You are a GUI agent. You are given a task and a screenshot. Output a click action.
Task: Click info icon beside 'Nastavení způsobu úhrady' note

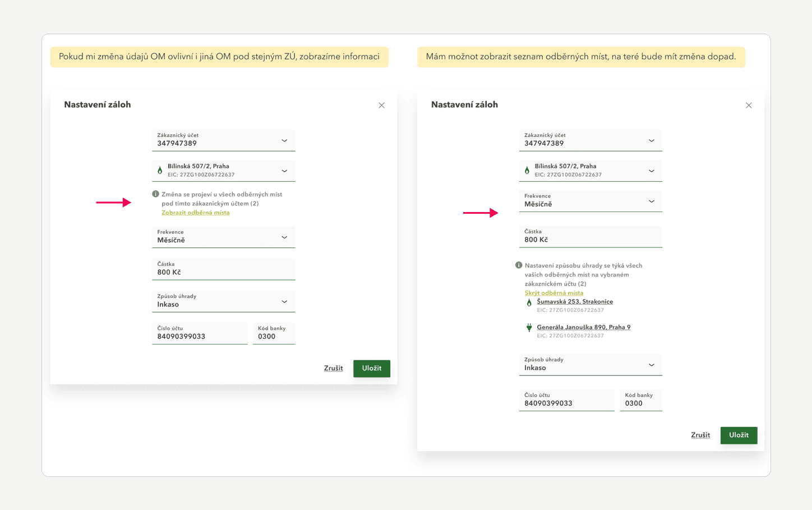(x=519, y=265)
